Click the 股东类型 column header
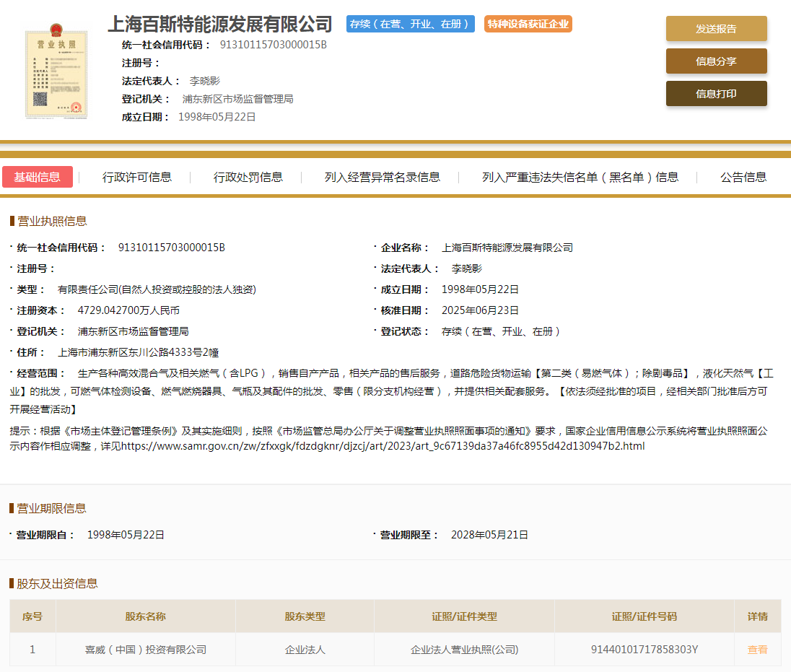The height and width of the screenshot is (672, 791). coord(305,616)
